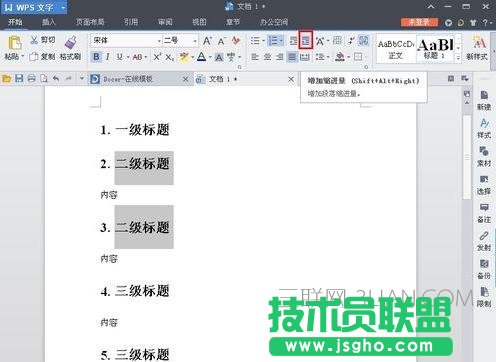Toggle distributed text alignment
Viewport: 496px width, 362px height.
tap(304, 57)
